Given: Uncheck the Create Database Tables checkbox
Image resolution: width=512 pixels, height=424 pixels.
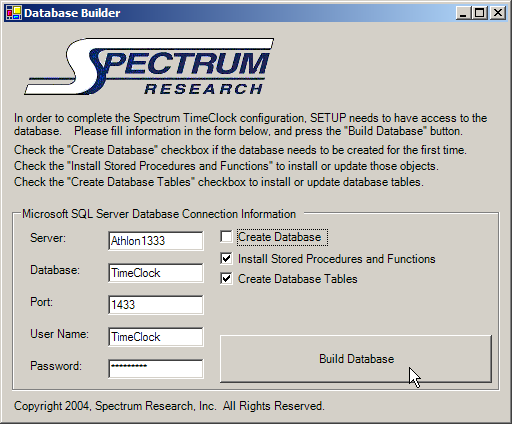Looking at the screenshot, I should pyautogui.click(x=226, y=279).
